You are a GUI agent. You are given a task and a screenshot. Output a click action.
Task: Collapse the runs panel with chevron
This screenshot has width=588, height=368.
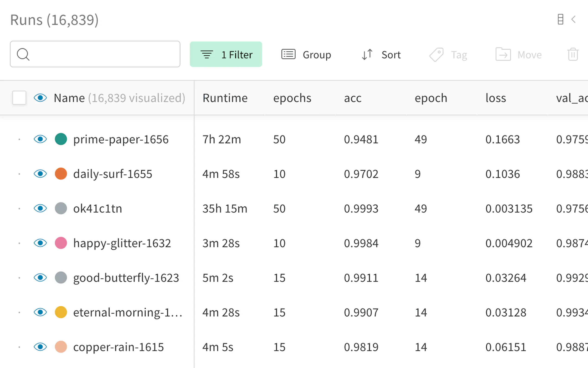(x=573, y=19)
